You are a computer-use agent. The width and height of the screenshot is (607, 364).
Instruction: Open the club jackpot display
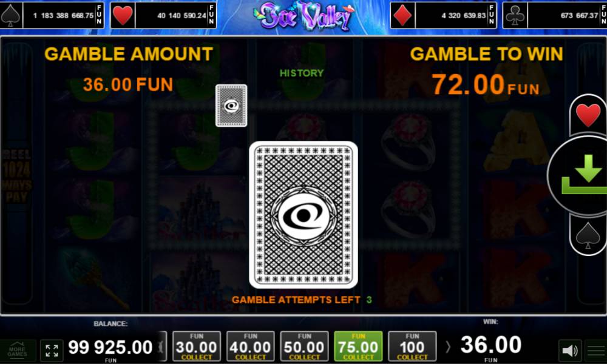555,16
